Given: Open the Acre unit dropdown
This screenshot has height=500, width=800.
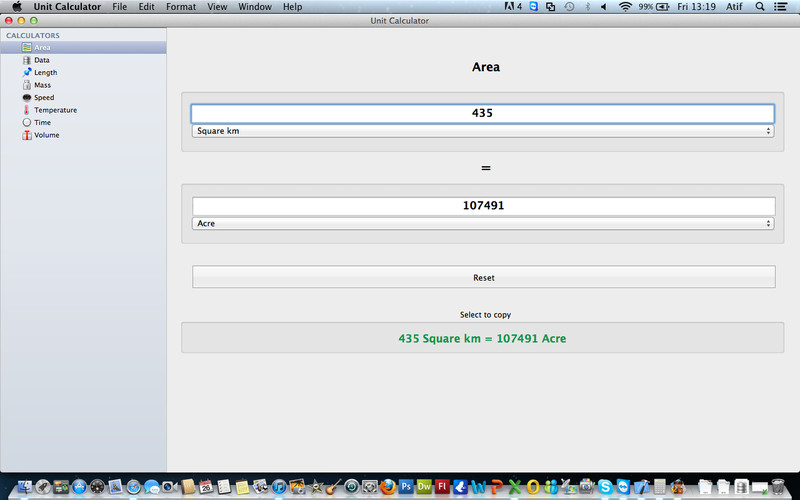Looking at the screenshot, I should click(x=483, y=223).
